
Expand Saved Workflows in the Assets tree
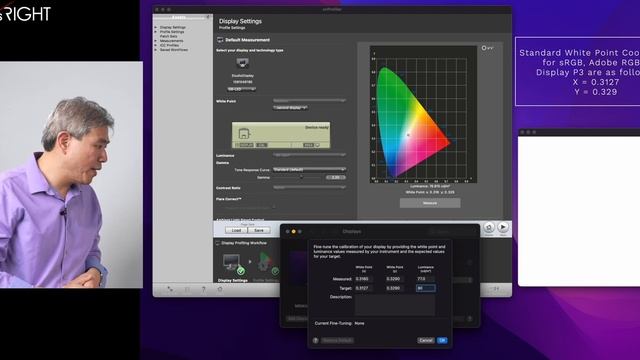(156, 50)
